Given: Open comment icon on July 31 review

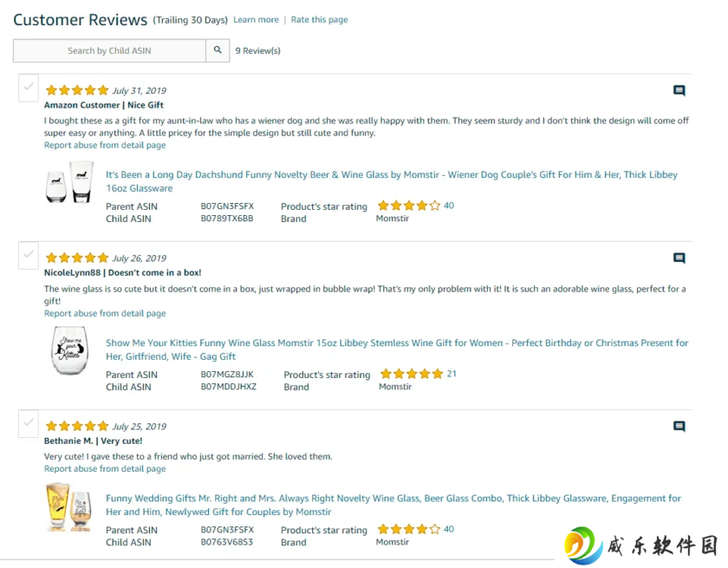Looking at the screenshot, I should (x=679, y=90).
